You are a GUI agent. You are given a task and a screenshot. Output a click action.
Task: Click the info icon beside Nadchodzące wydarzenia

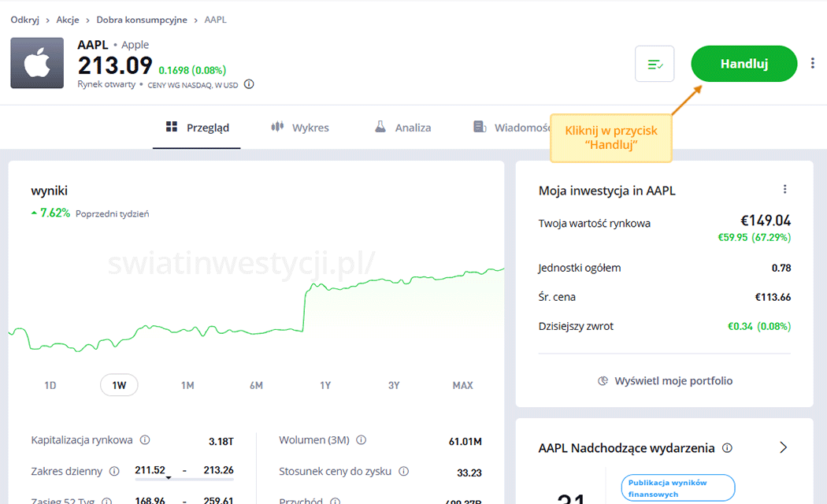727,448
